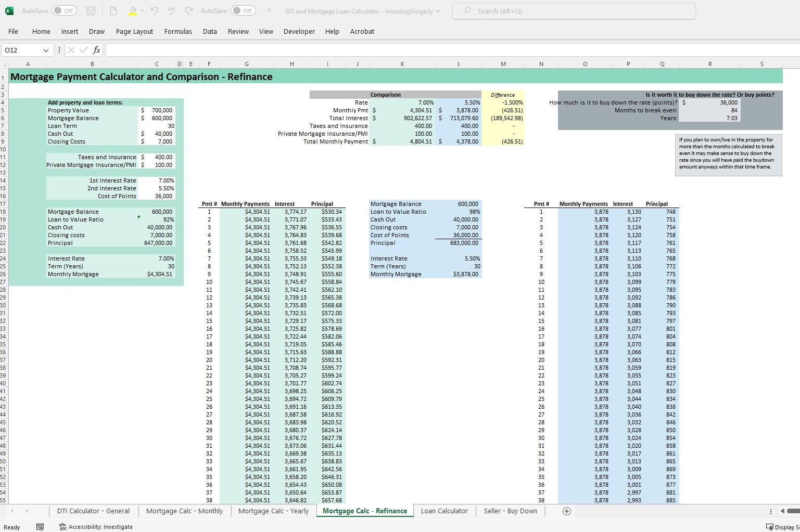Open the Quick Access Toolbar customize dropdown
Screen dimensions: 800x532
tap(269, 10)
